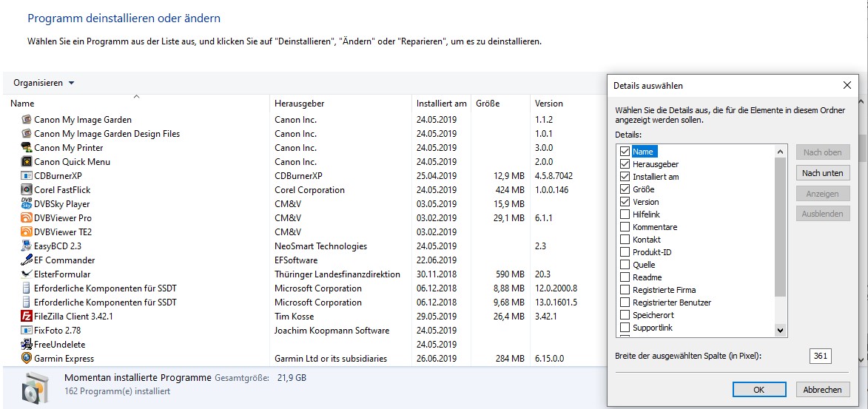Select the Thüringer Landesfinanzdirektion publisher cell
The image size is (868, 409).
[337, 274]
